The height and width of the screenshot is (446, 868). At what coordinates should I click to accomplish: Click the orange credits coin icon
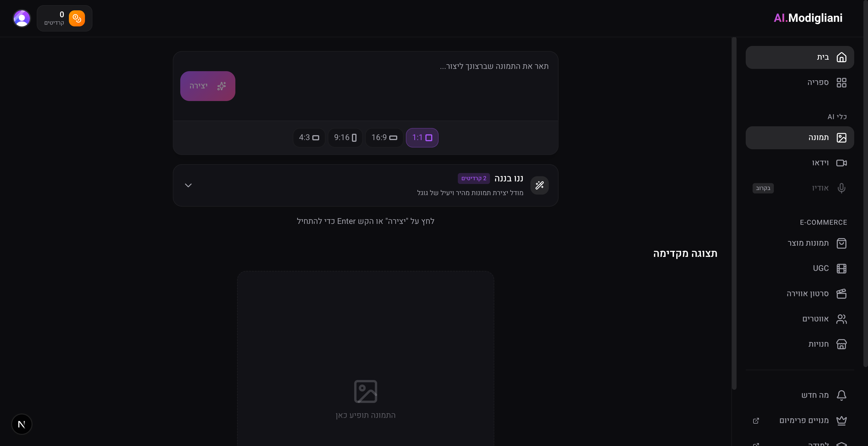(77, 18)
